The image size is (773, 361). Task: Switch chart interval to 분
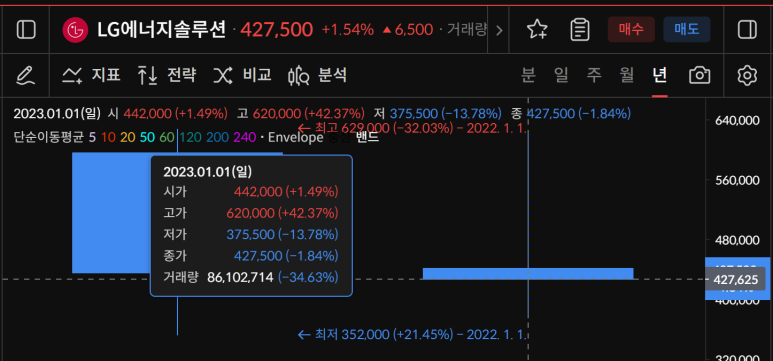click(x=528, y=75)
